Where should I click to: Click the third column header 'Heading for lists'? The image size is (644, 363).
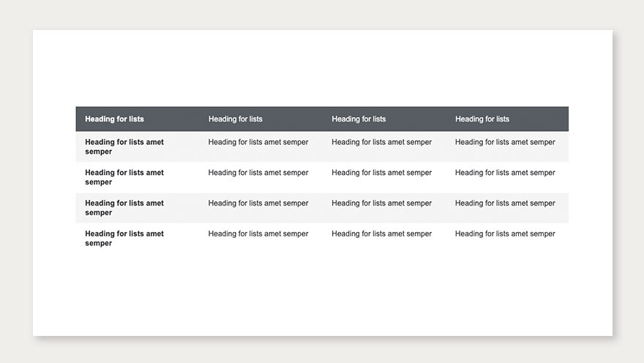coord(359,119)
